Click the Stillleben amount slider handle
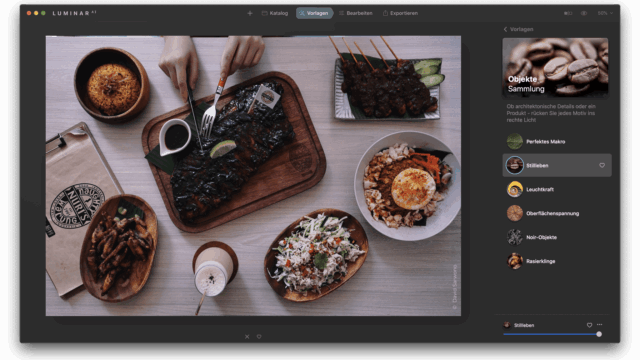 (x=599, y=334)
